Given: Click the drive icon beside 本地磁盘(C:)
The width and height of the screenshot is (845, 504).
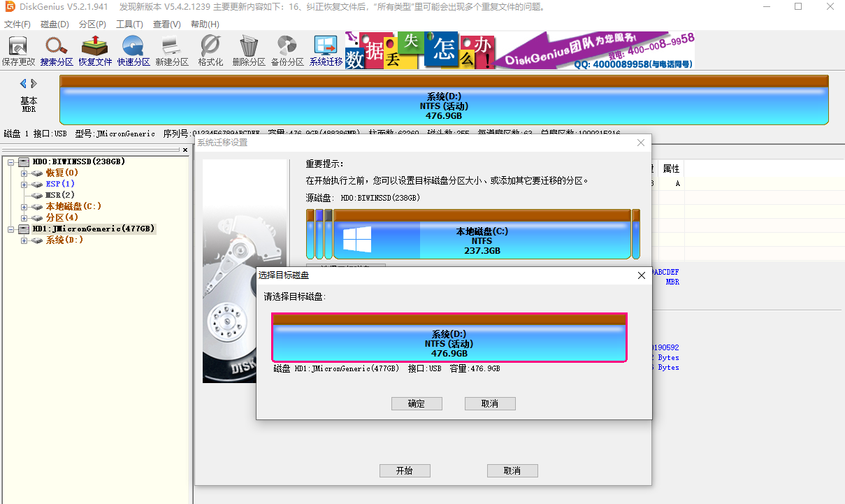Looking at the screenshot, I should (x=38, y=206).
